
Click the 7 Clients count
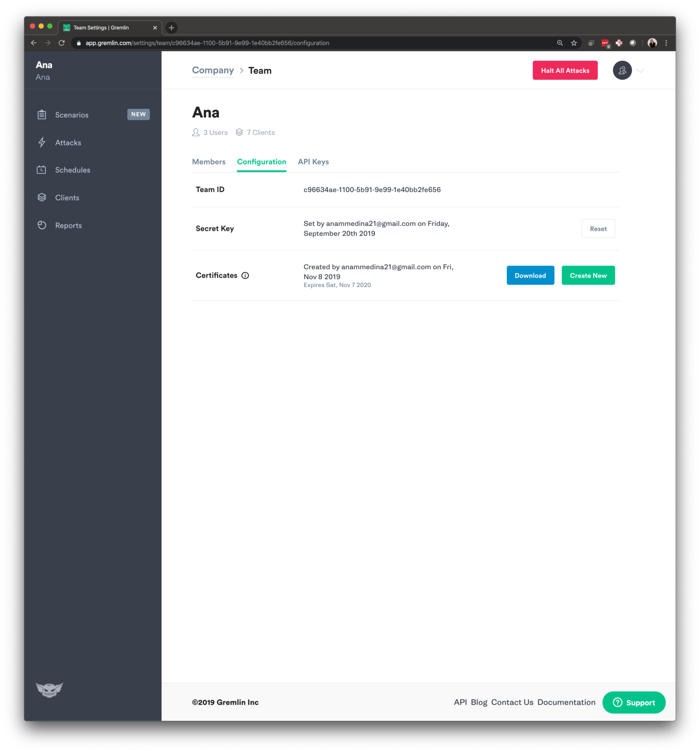(261, 132)
